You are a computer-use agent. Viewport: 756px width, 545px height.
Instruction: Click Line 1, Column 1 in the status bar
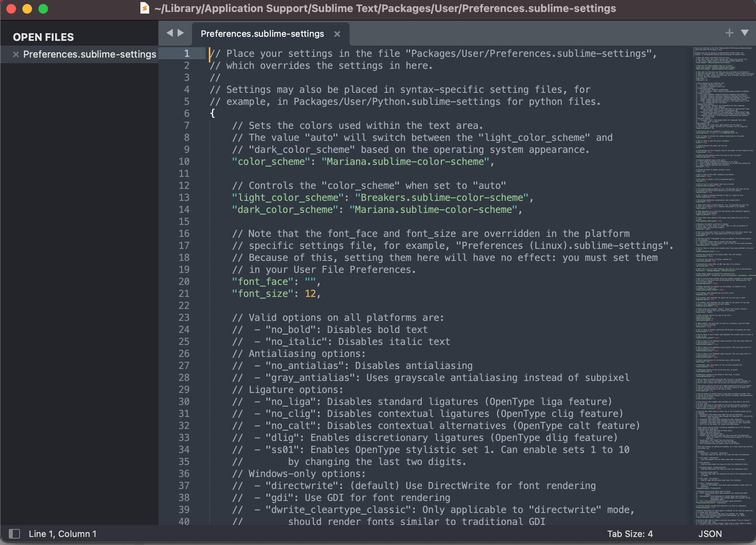pos(63,534)
